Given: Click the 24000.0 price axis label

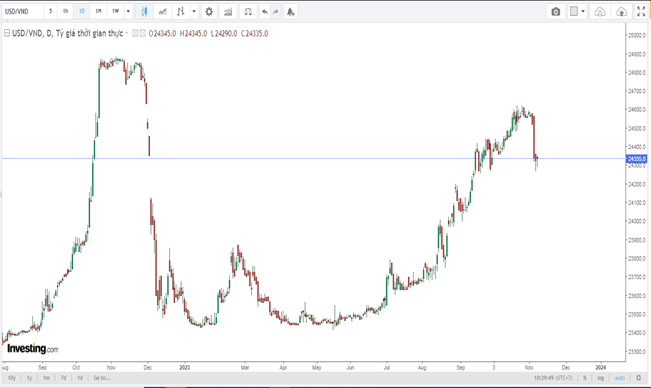Looking at the screenshot, I should (x=637, y=221).
